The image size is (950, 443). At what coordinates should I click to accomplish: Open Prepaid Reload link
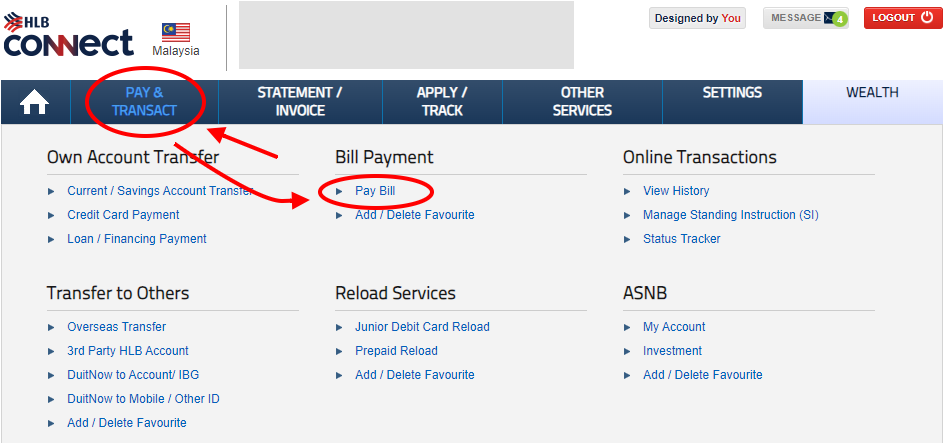pos(396,351)
